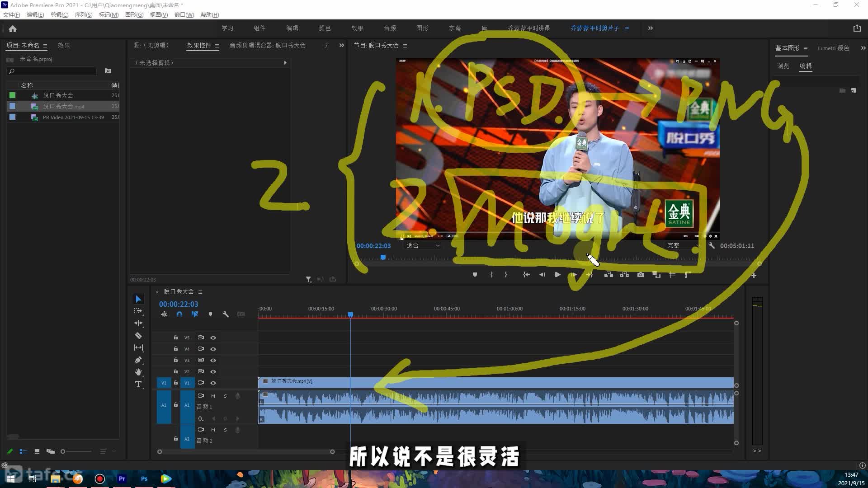Image resolution: width=868 pixels, height=488 pixels.
Task: Click the Quick Export share icon
Action: (x=857, y=28)
